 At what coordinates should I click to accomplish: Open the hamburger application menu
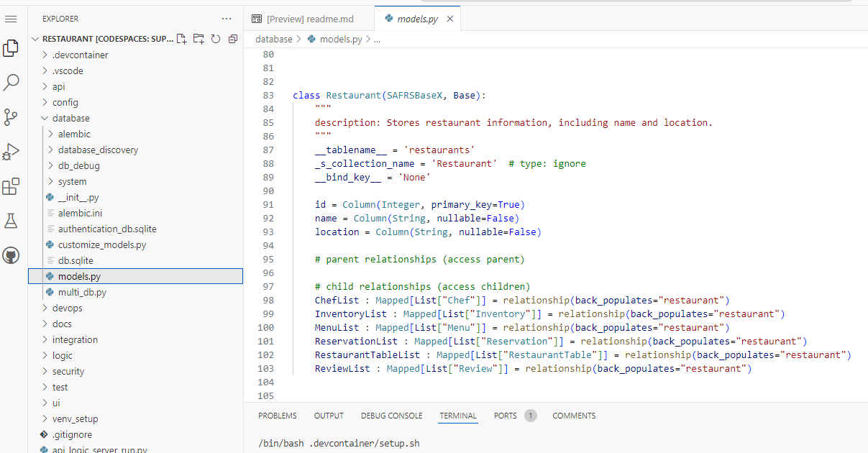(x=11, y=19)
